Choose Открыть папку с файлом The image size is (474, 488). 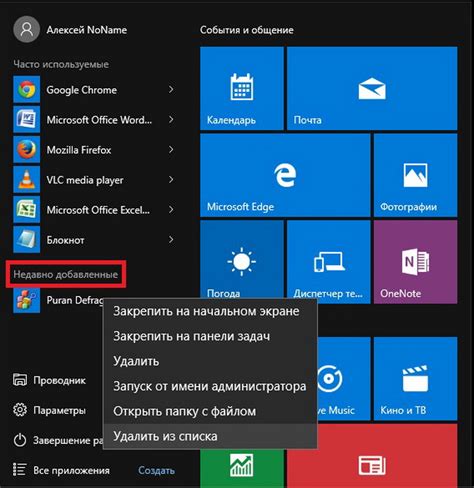(210, 411)
